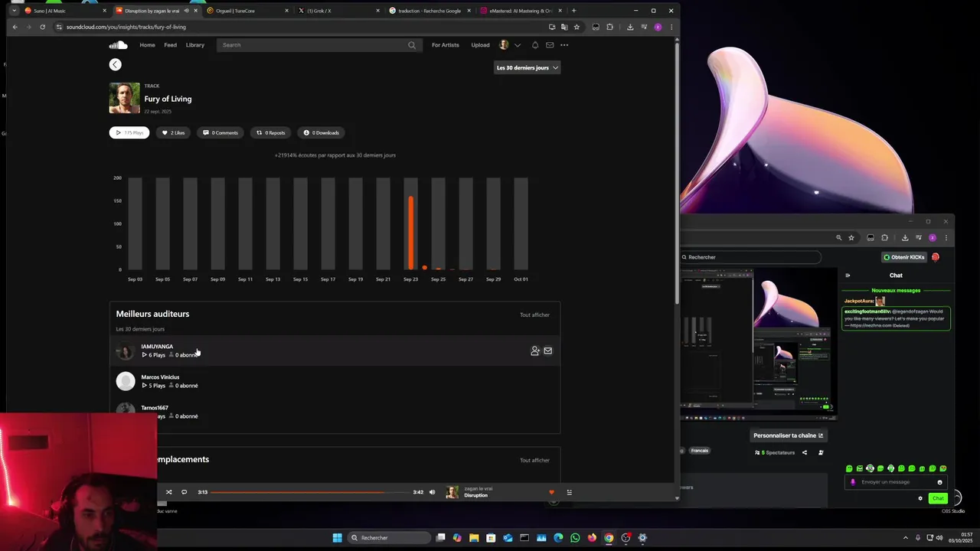Click the Disruption artwork in player bar
This screenshot has width=980, height=551.
[452, 492]
